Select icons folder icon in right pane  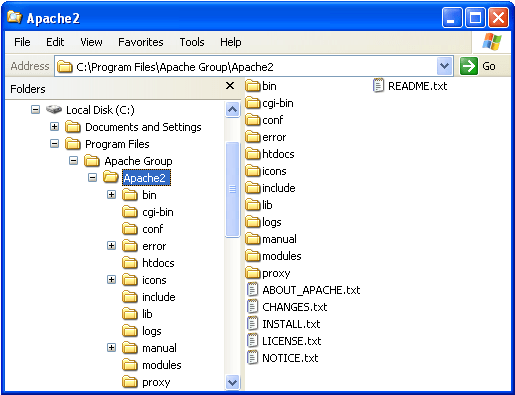tap(253, 171)
